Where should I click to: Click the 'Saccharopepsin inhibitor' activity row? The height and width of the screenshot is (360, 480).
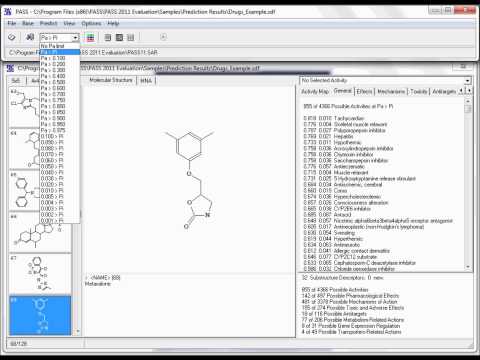click(346, 160)
